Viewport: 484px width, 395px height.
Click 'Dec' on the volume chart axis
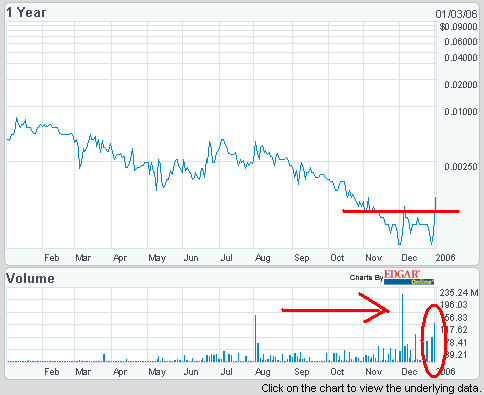[409, 372]
